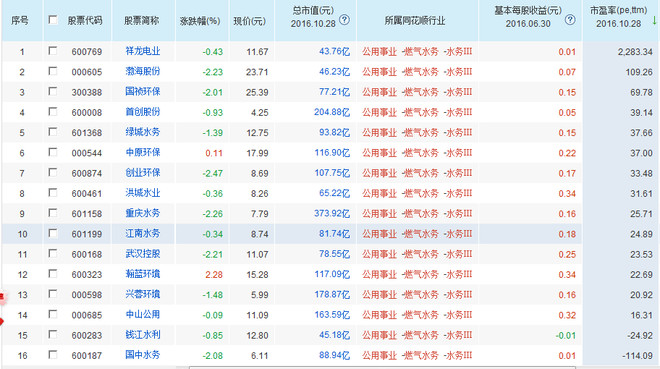Open the 创业环保 stock link
Viewport: 660px width, 369px height.
[x=143, y=173]
